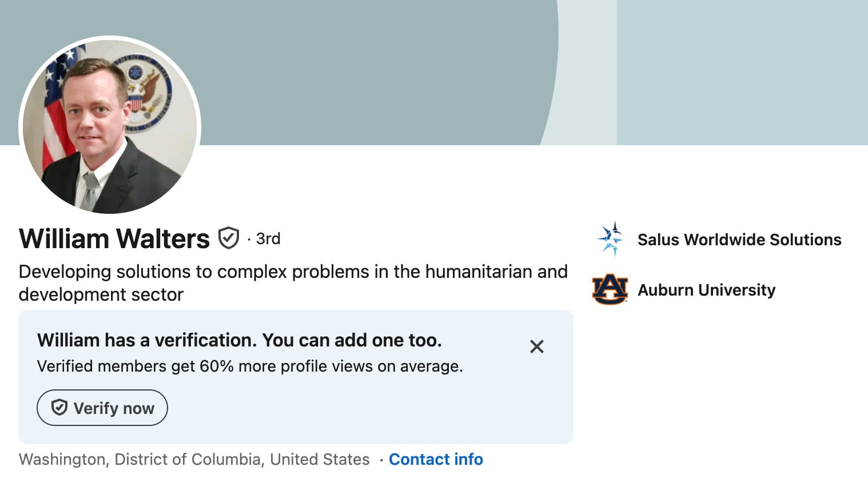868x478 pixels.
Task: Click the light blue right section of the cover
Action: pos(742,73)
